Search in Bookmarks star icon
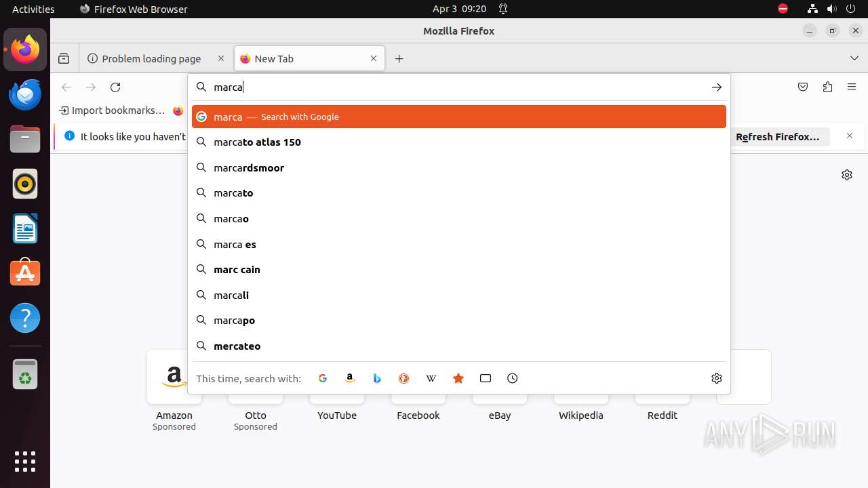 pos(458,378)
